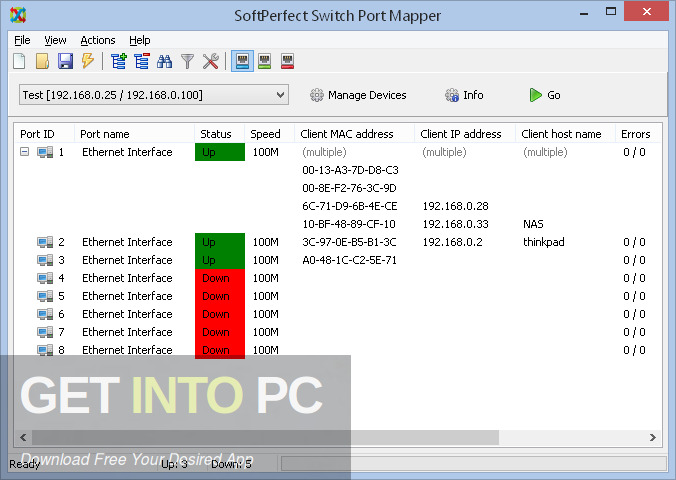The height and width of the screenshot is (480, 676).
Task: Select the port 8 network icon
Action: pyautogui.click(x=45, y=350)
